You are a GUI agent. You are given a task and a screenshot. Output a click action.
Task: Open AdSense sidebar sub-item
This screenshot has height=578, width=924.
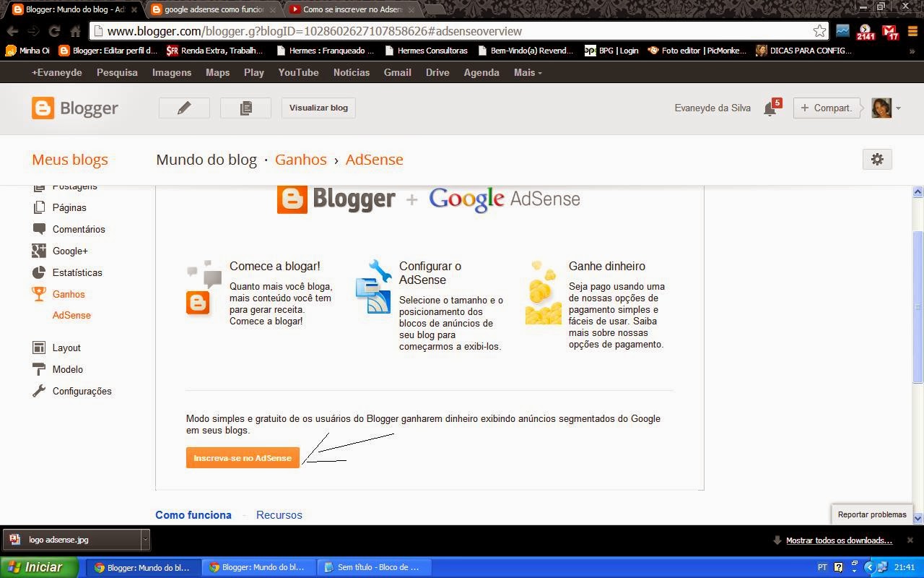point(71,315)
